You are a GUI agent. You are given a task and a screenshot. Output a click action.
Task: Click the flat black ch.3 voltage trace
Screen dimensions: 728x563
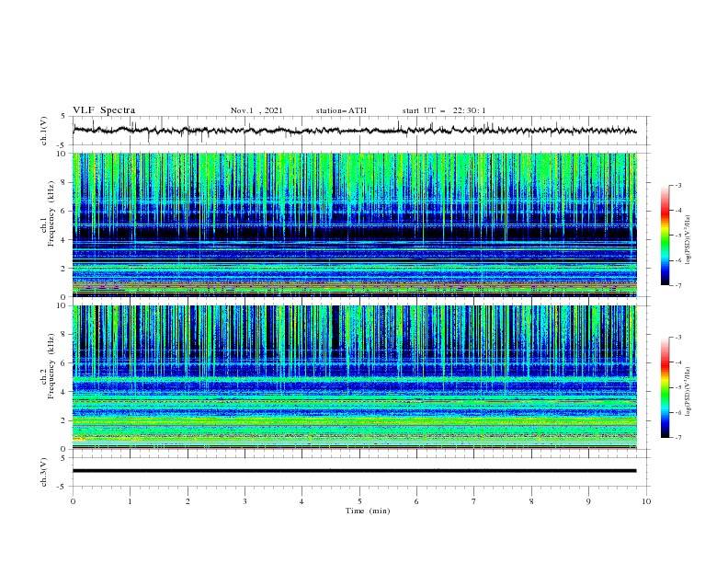click(x=354, y=471)
